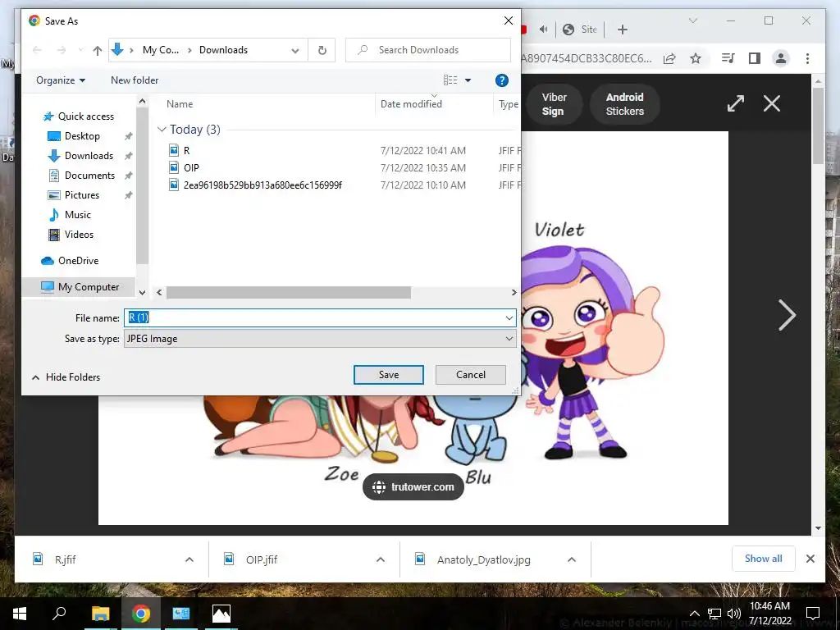Open Anatoly_Dyatlov.jpg download options arrow

[572, 559]
